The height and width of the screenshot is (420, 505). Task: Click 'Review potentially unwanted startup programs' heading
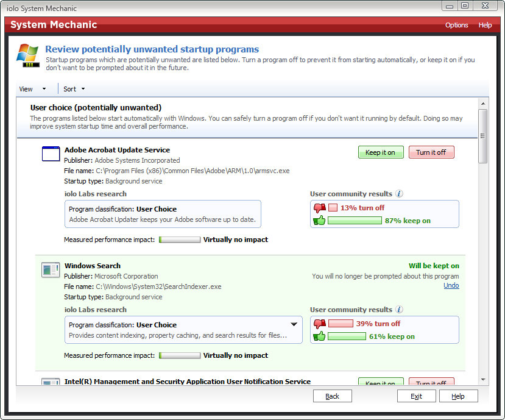[x=152, y=49]
